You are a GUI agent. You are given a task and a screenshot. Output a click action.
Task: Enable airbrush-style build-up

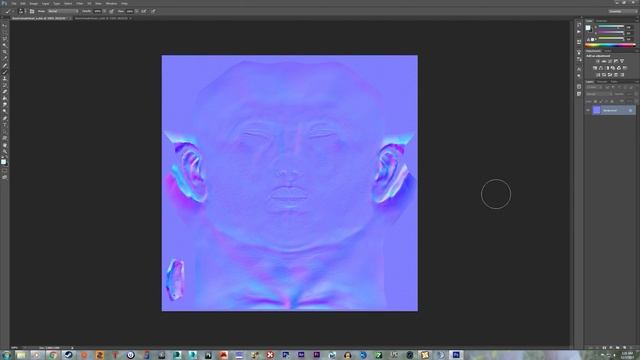point(143,11)
